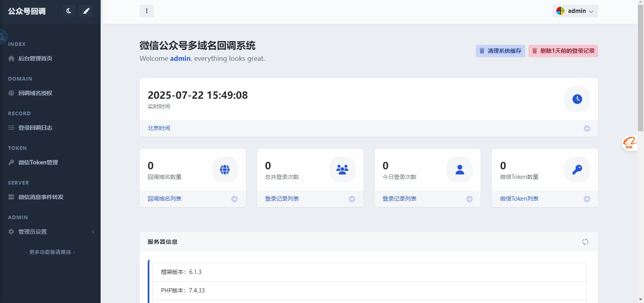Click server icon beside 微信消息事件转发
The image size is (644, 303).
pyautogui.click(x=11, y=197)
